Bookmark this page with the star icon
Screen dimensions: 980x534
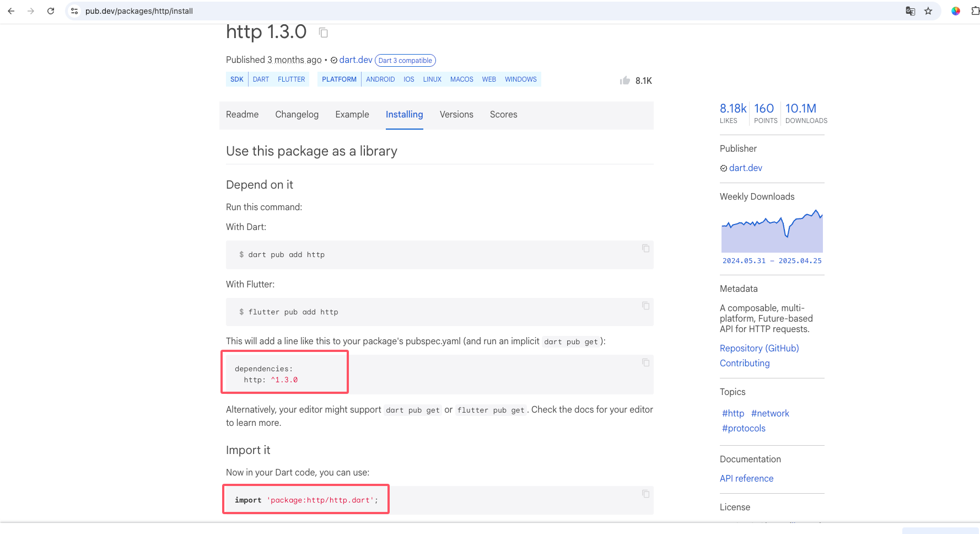pos(928,11)
